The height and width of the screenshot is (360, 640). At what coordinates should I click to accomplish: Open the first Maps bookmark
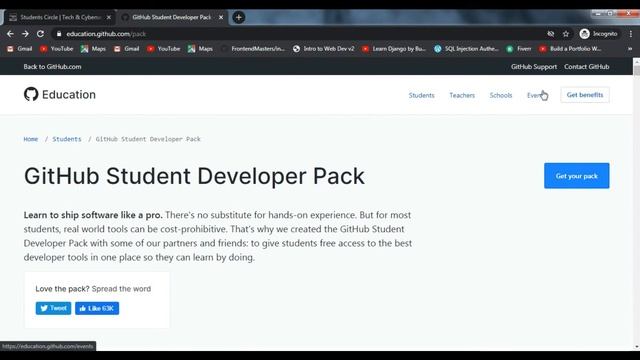(93, 49)
